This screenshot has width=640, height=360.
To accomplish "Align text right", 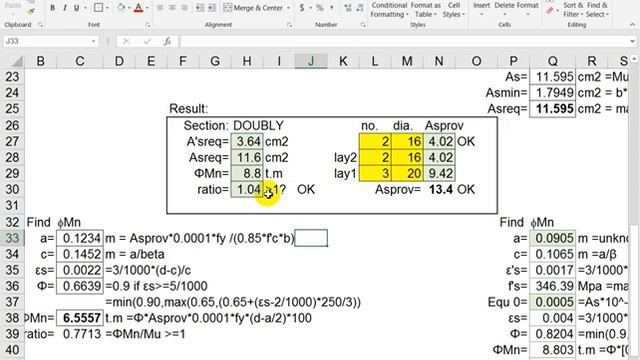I will pos(184,8).
